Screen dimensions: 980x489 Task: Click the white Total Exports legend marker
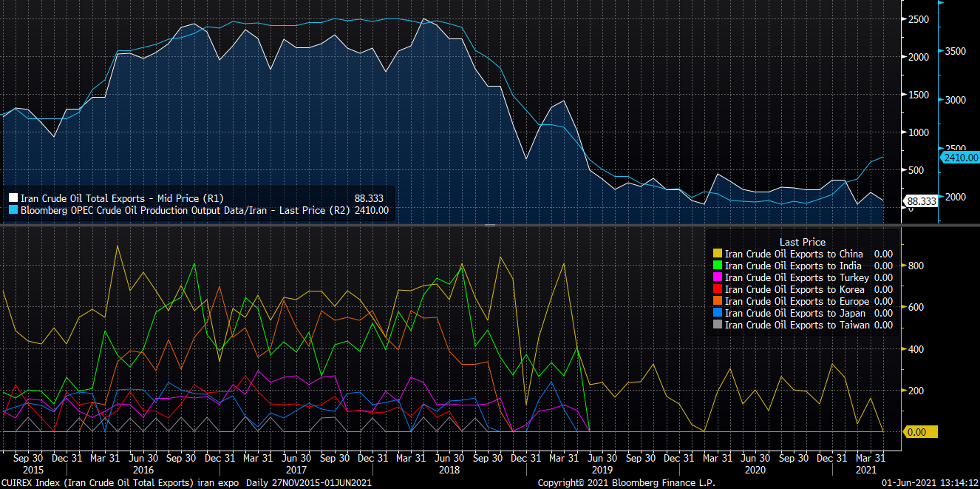tap(13, 198)
